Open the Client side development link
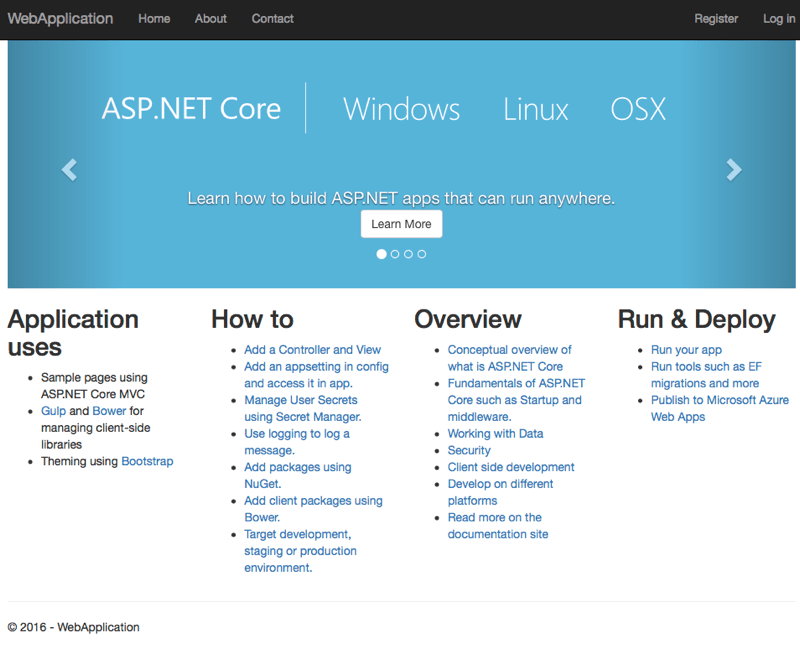Viewport: 800px width, 649px height. pyautogui.click(x=511, y=467)
